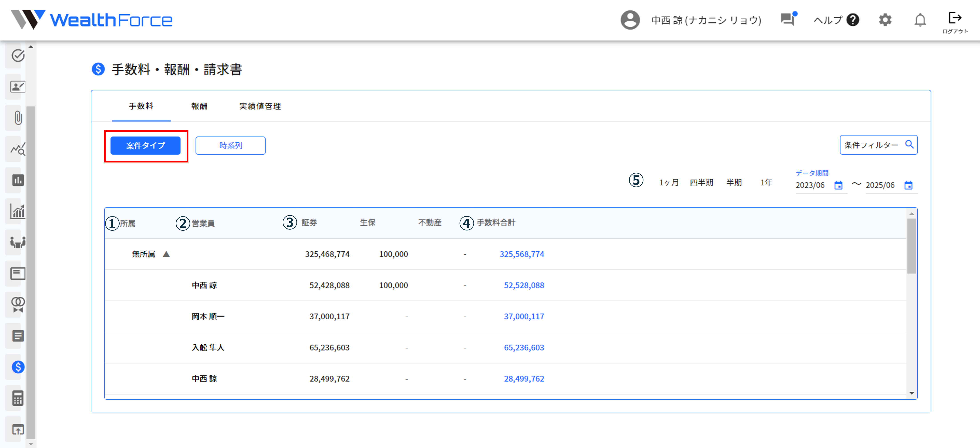Open the document lines sidebar icon

[18, 336]
